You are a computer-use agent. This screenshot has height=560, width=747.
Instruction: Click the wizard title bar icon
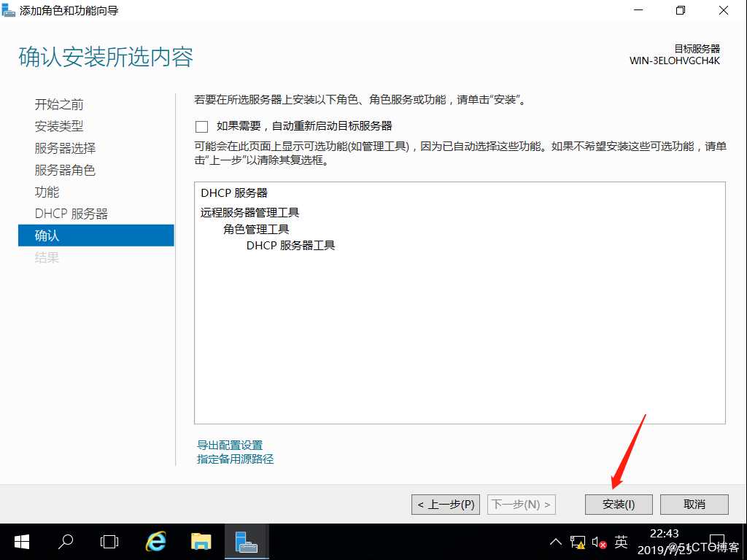[x=9, y=10]
